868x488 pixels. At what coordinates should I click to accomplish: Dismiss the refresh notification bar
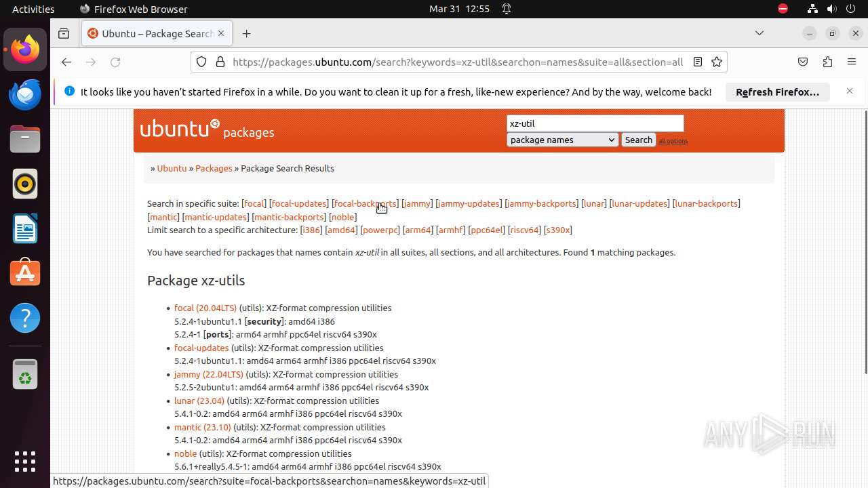click(849, 91)
